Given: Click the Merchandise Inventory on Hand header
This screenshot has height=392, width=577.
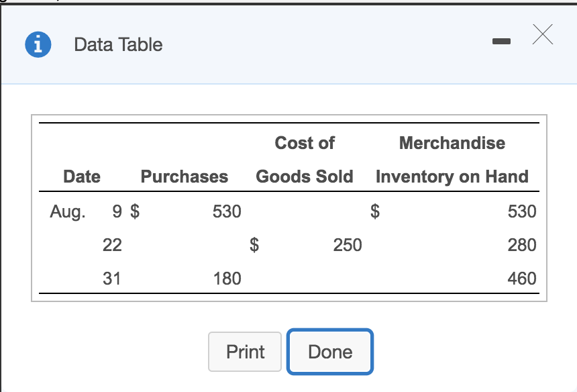Looking at the screenshot, I should click(452, 160).
